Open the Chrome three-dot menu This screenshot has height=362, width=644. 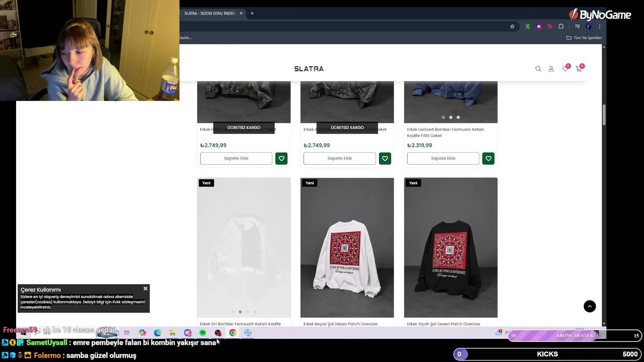(599, 27)
